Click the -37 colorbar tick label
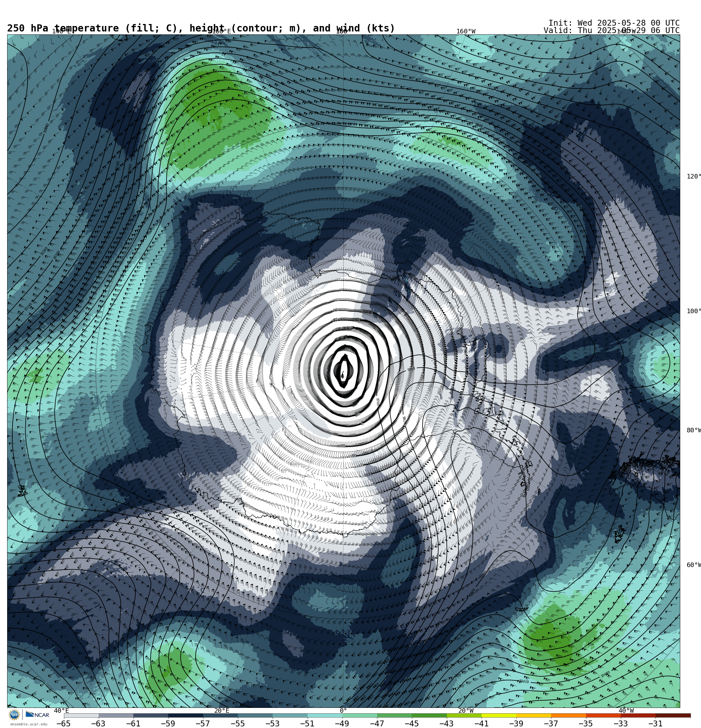Viewport: 701px width, 728px height. click(x=551, y=723)
